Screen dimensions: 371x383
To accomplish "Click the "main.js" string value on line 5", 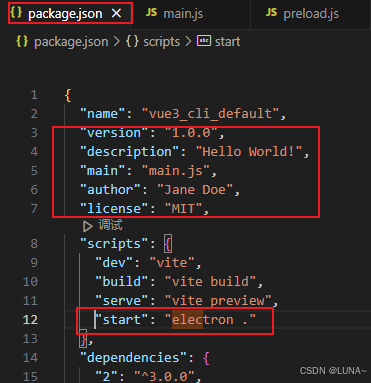I will pos(176,171).
